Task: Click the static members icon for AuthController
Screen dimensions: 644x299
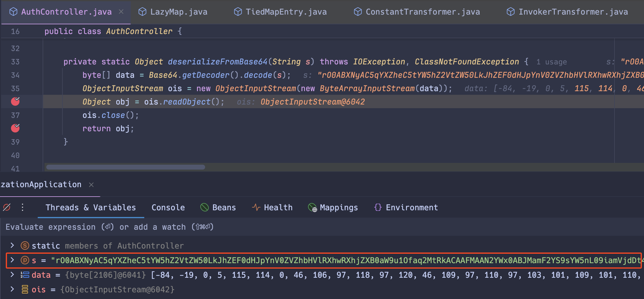Action: (24, 246)
